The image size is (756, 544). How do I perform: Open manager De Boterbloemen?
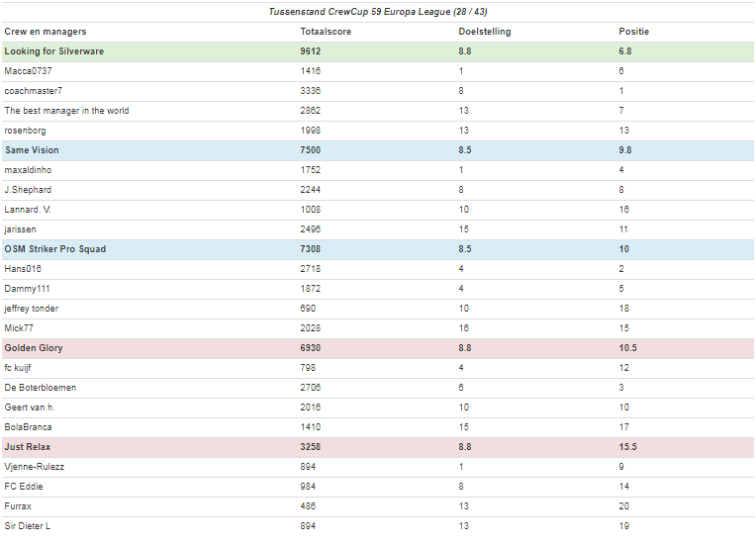(x=40, y=388)
